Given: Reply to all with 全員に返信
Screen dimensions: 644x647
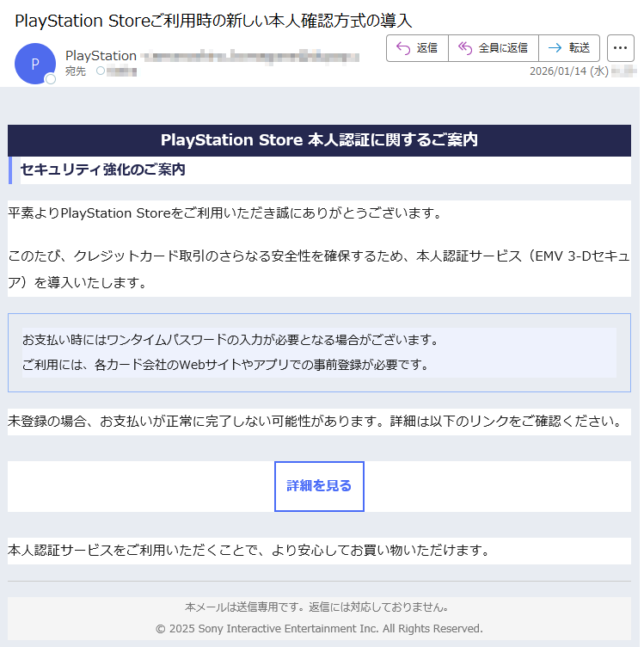Looking at the screenshot, I should tap(494, 48).
